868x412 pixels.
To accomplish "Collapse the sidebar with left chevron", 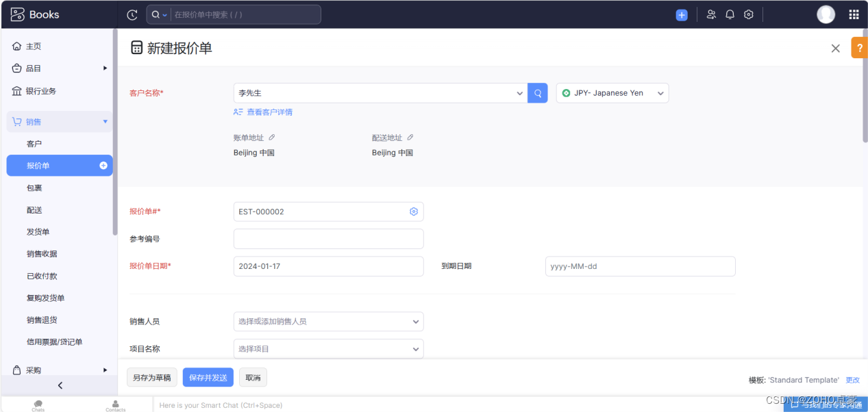I will pos(60,385).
